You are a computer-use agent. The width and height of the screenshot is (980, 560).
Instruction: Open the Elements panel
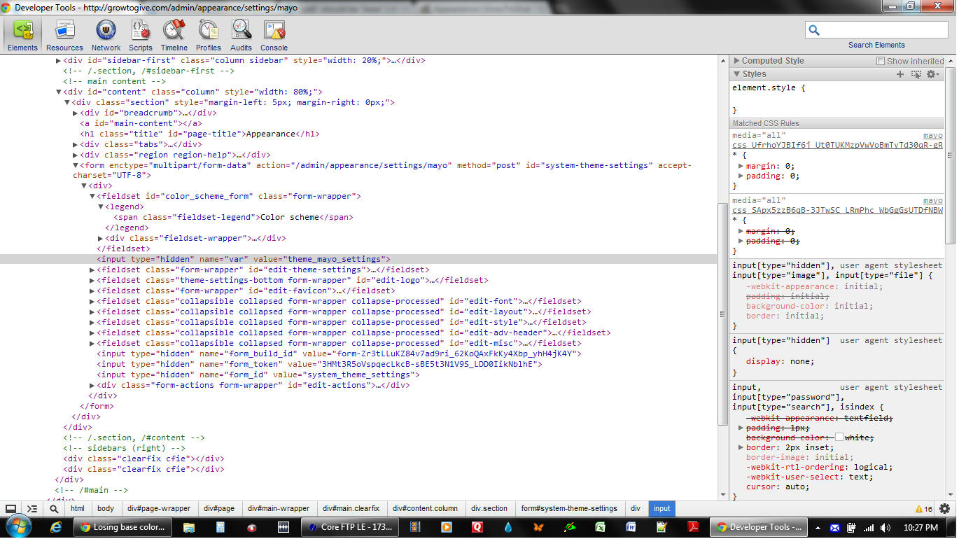coord(22,35)
